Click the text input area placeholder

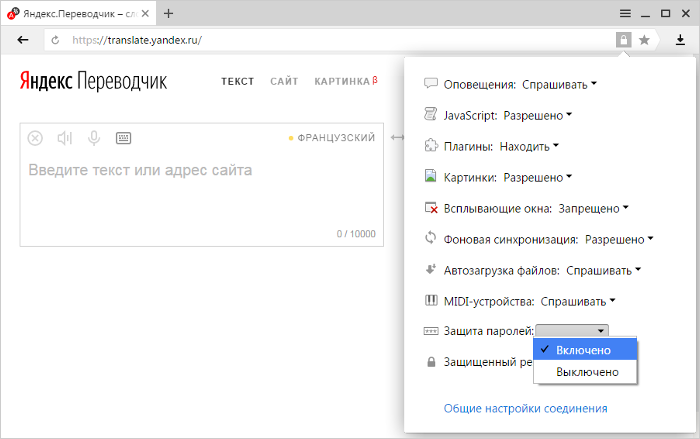pyautogui.click(x=140, y=170)
